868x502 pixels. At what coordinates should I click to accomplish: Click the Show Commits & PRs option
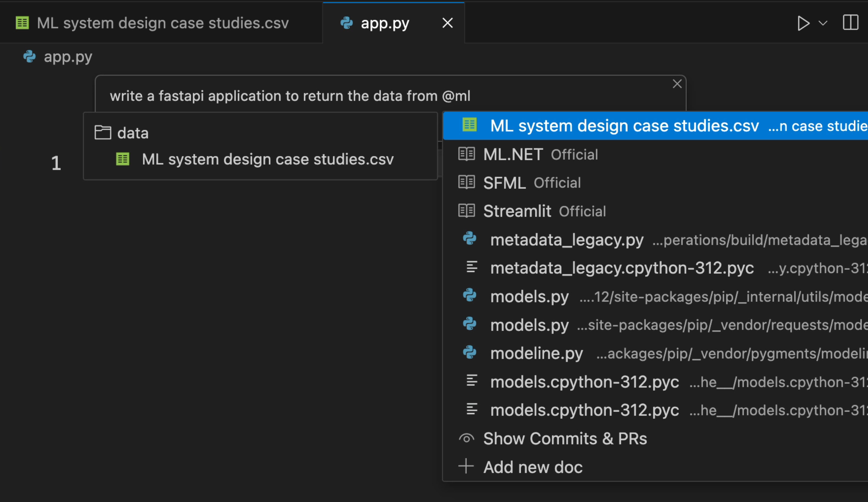(x=655, y=438)
